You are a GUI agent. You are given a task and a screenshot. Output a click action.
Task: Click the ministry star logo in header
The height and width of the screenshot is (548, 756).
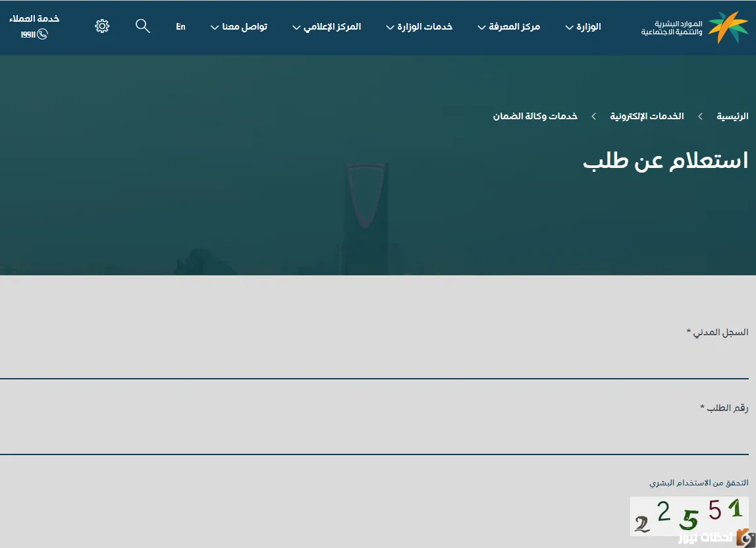click(x=728, y=27)
